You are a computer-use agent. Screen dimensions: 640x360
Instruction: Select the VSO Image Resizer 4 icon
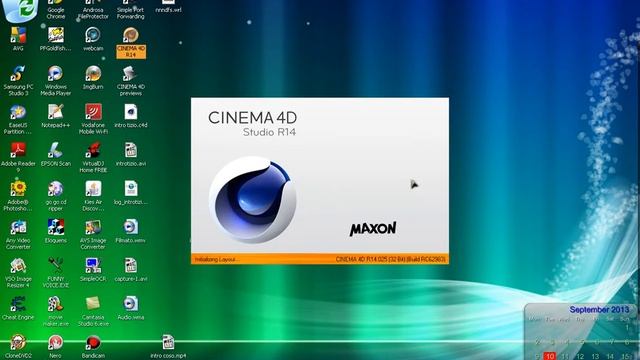point(18,273)
